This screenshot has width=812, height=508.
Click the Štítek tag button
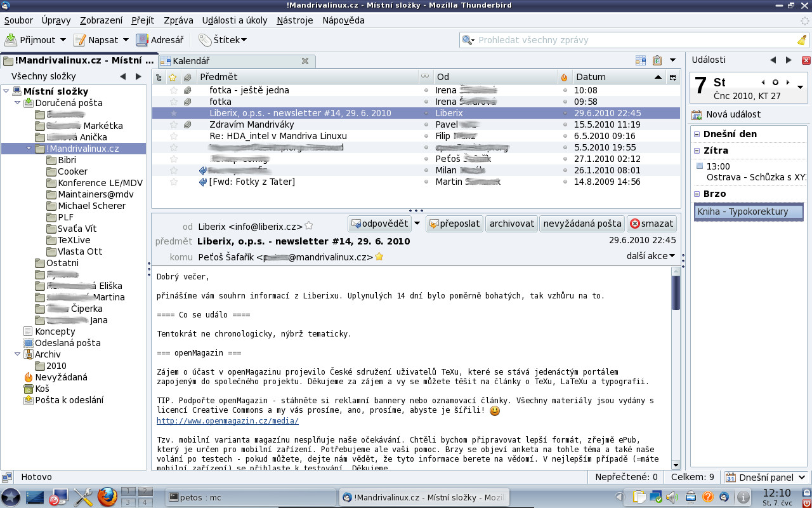tap(222, 40)
